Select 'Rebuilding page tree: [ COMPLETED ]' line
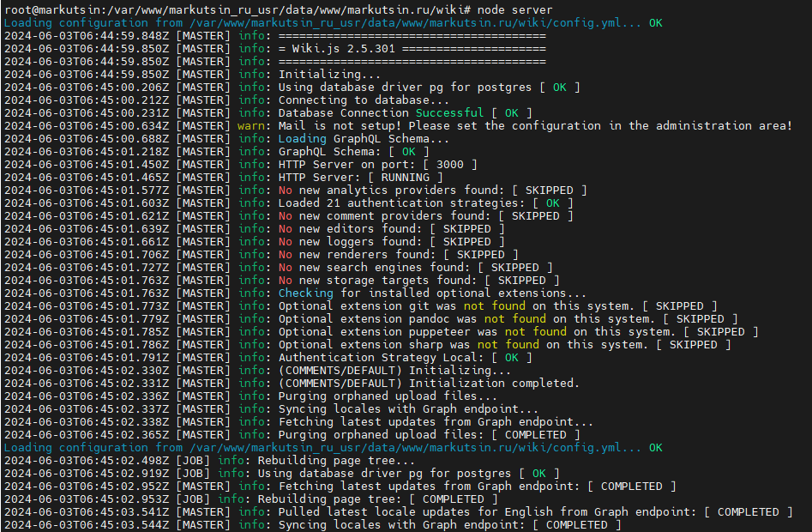Viewport: 812px width, 532px height. (250, 499)
